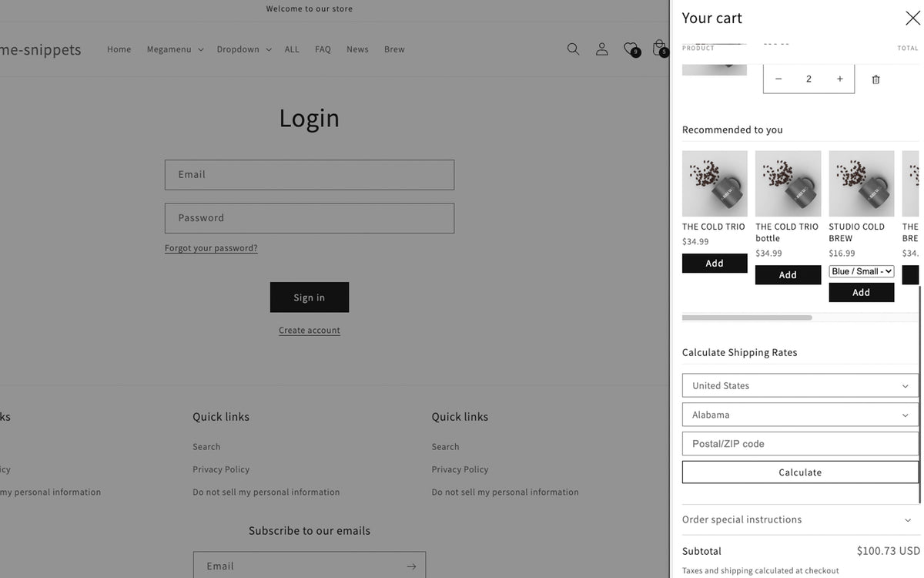Decrease quantity with minus button

pyautogui.click(x=778, y=79)
